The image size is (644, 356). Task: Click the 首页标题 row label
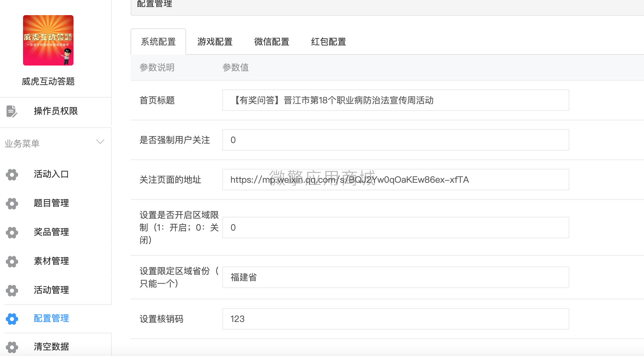pyautogui.click(x=157, y=100)
